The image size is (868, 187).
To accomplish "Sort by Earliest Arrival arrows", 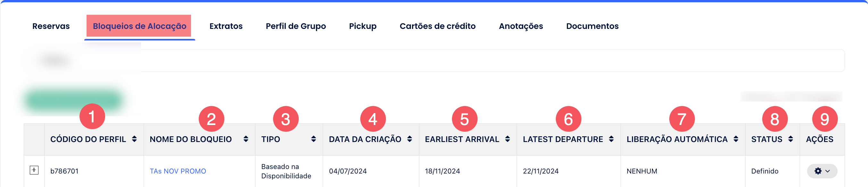I will (x=507, y=139).
